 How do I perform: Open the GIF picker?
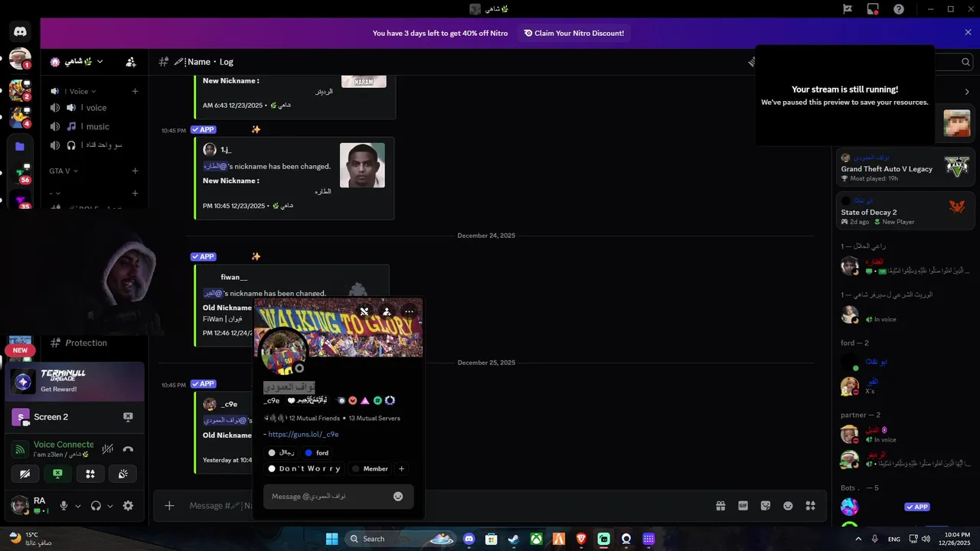point(743,506)
